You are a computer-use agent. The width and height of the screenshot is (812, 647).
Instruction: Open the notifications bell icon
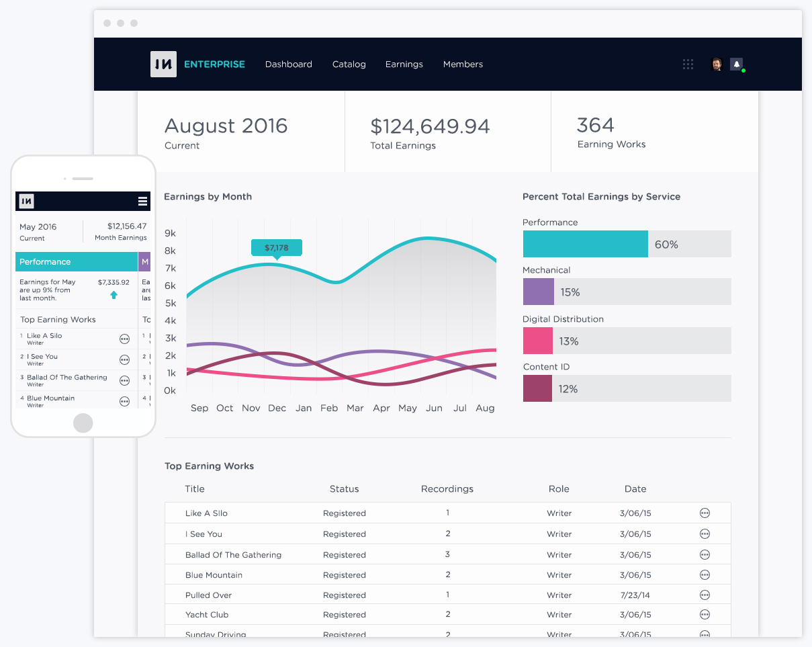pyautogui.click(x=737, y=64)
